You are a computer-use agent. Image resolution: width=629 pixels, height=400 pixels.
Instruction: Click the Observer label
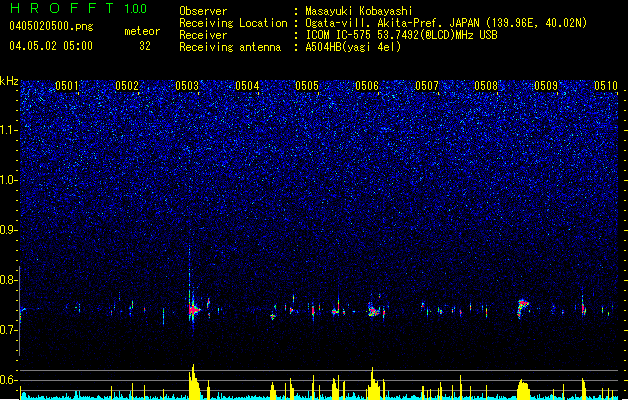click(203, 11)
